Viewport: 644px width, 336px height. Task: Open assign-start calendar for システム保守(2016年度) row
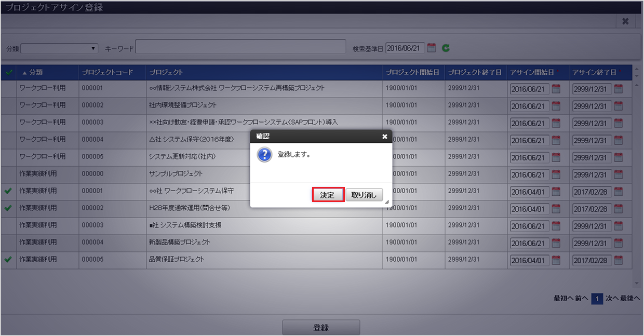[x=556, y=140]
